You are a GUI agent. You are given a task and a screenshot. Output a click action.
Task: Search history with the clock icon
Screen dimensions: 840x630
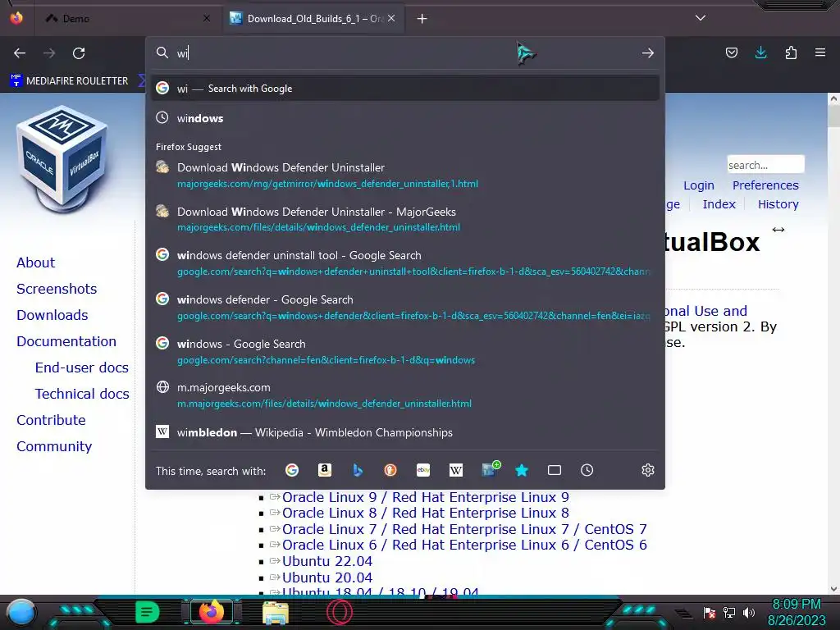tap(587, 470)
